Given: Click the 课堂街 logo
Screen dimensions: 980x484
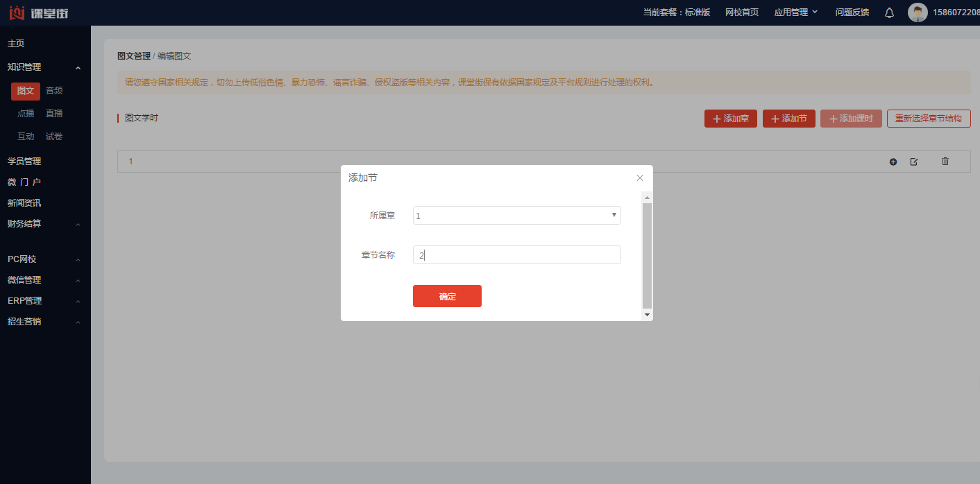Looking at the screenshot, I should (x=39, y=12).
